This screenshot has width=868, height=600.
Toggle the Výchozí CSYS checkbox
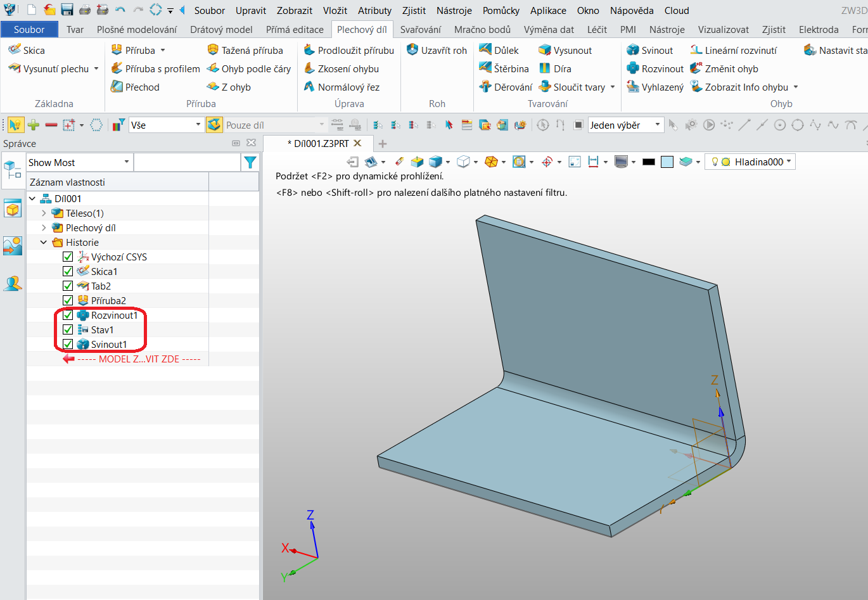pyautogui.click(x=68, y=257)
